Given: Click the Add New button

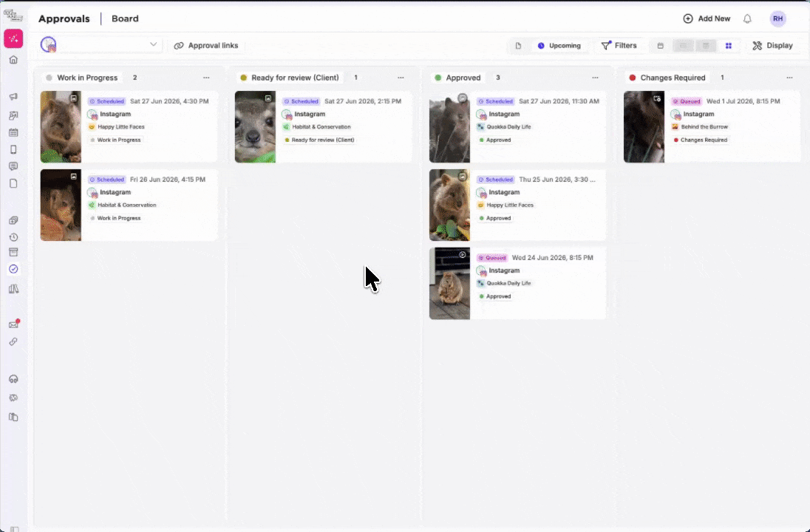Looking at the screenshot, I should (x=707, y=18).
